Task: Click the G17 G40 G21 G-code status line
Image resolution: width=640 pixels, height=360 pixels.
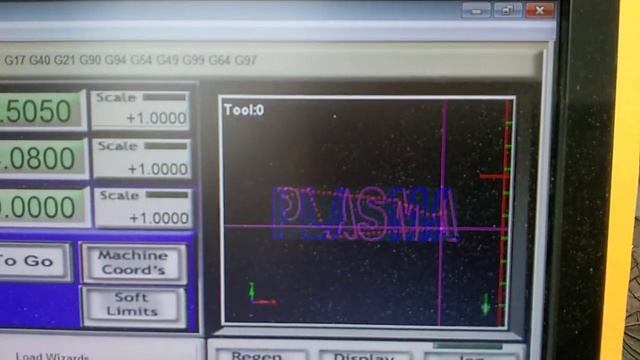Action: (x=131, y=60)
